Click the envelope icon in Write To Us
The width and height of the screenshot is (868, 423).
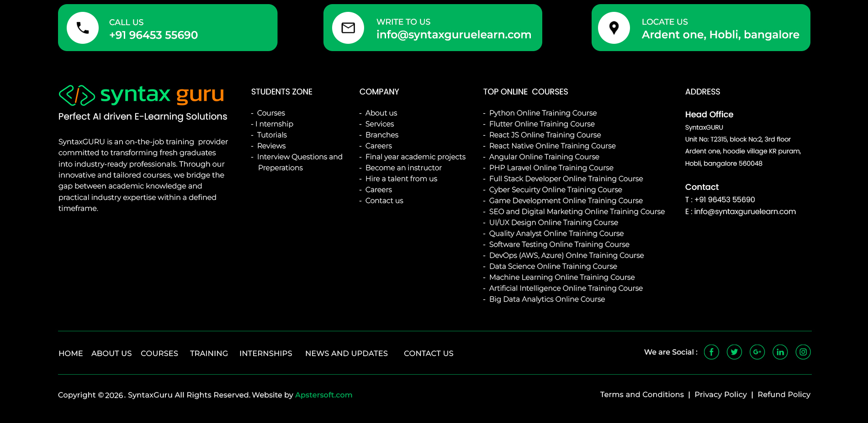tap(348, 28)
